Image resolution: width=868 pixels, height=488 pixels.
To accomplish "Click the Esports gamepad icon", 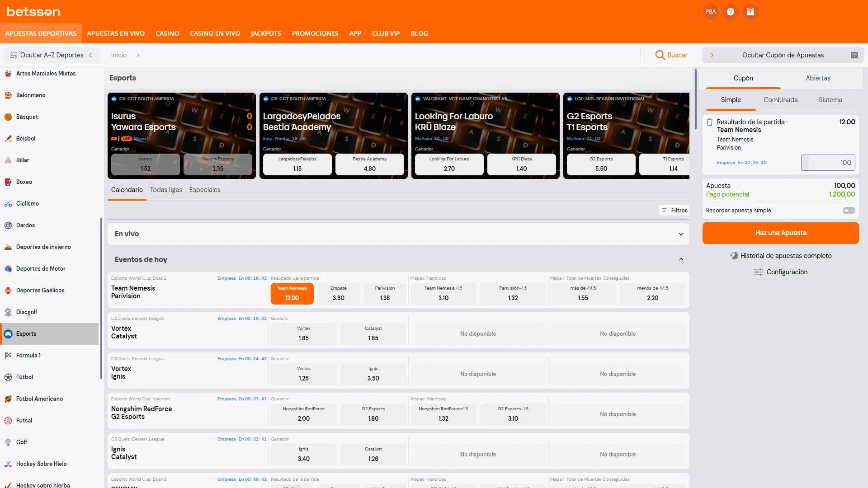I will 8,333.
